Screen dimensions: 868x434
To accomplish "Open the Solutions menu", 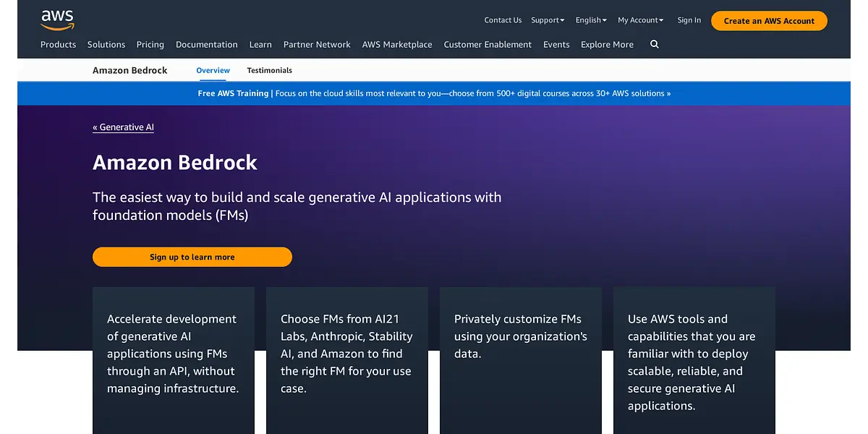I will [106, 44].
